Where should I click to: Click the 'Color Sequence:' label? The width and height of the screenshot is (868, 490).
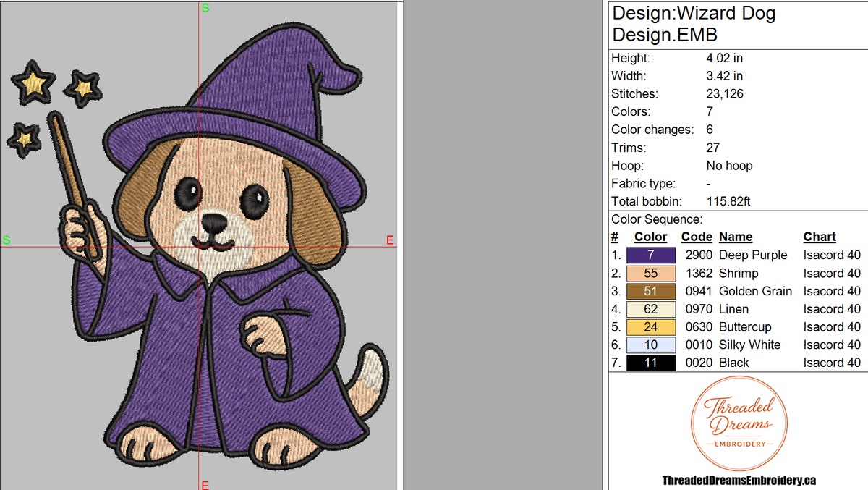(657, 219)
